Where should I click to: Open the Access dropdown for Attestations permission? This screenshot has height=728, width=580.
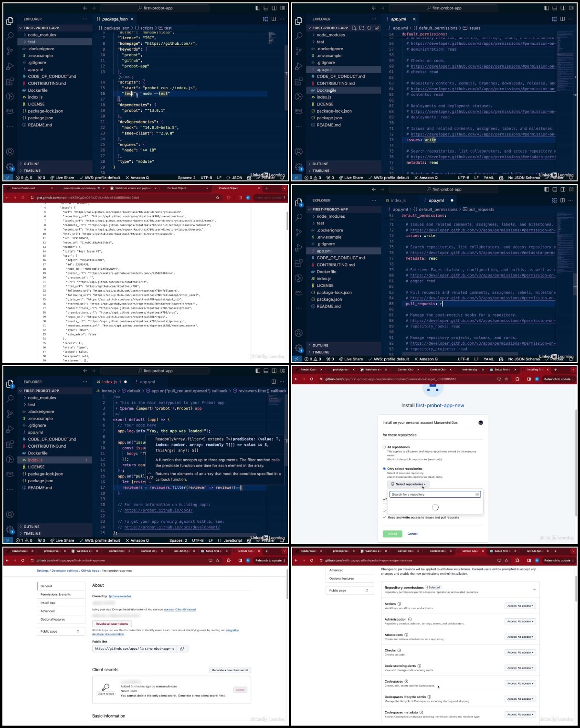pos(520,637)
